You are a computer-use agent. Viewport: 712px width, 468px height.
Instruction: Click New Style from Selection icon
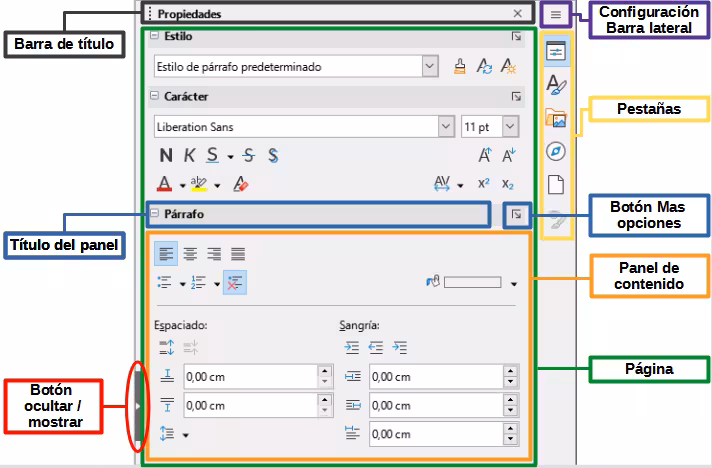point(509,66)
